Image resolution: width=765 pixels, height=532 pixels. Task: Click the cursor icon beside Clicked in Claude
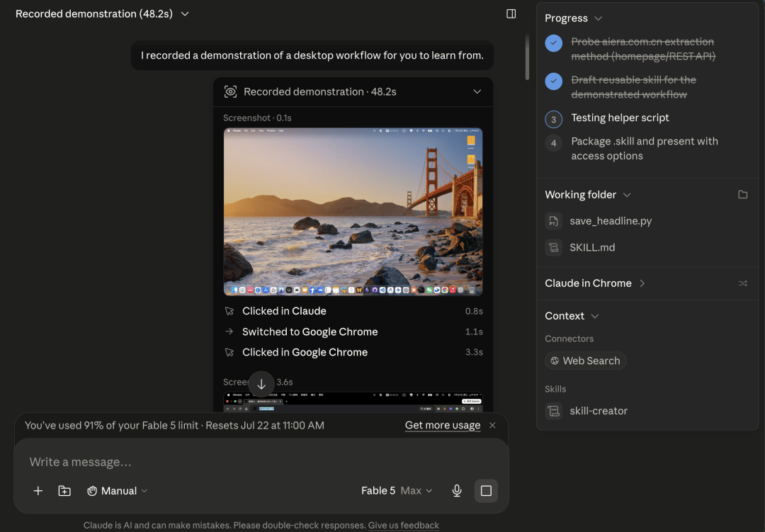[229, 311]
